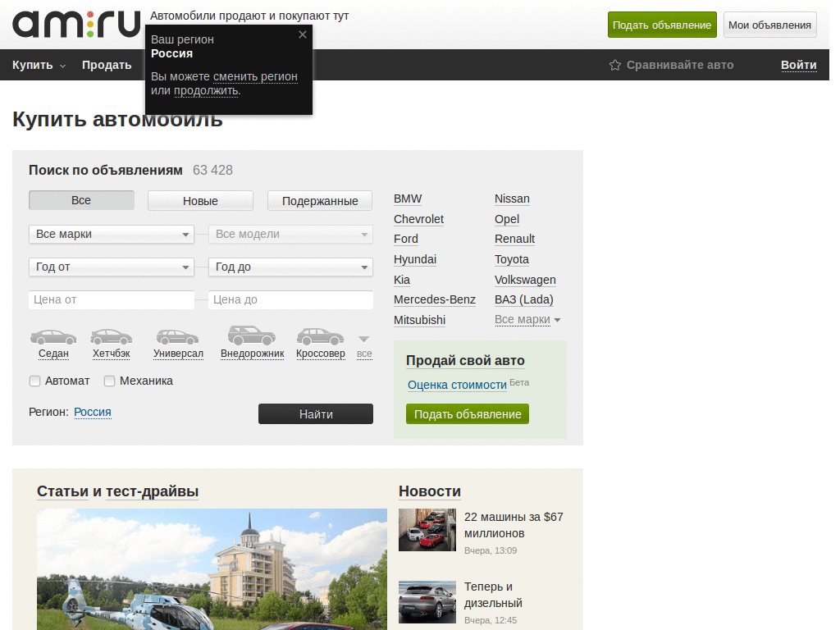Select the Внедорожник body type icon
840x630 pixels.
pos(252,336)
